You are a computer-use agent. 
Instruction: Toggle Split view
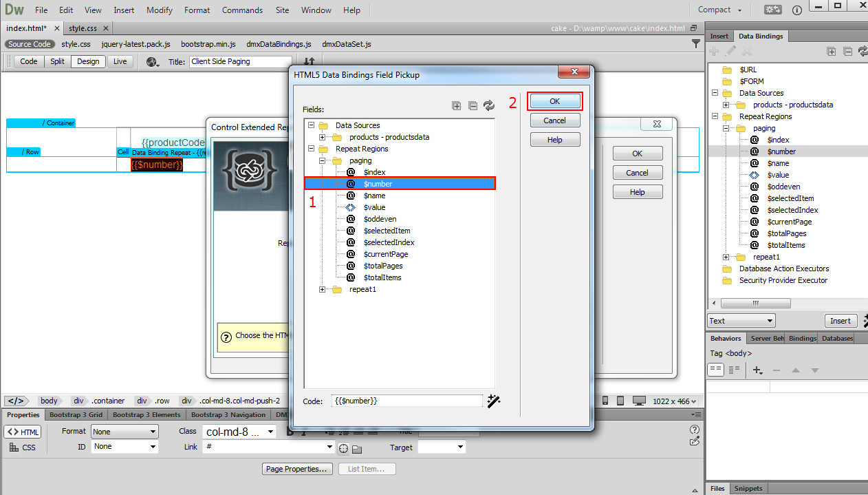click(x=57, y=61)
